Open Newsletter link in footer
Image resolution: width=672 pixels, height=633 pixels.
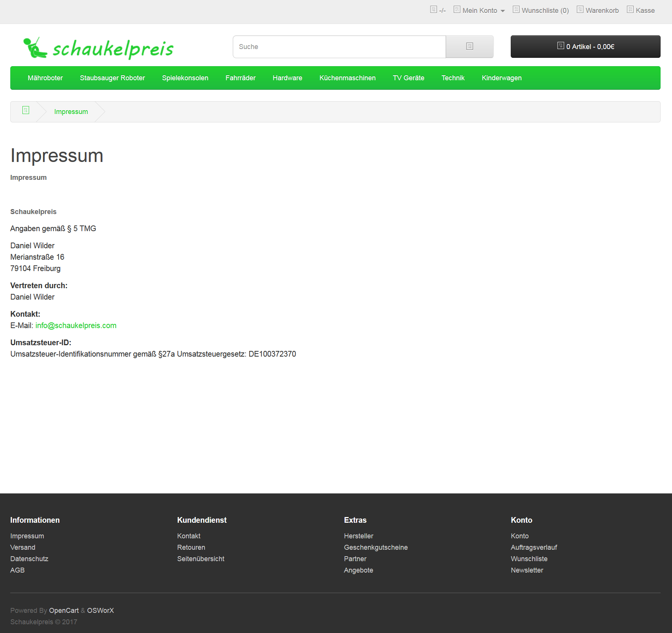pyautogui.click(x=527, y=570)
